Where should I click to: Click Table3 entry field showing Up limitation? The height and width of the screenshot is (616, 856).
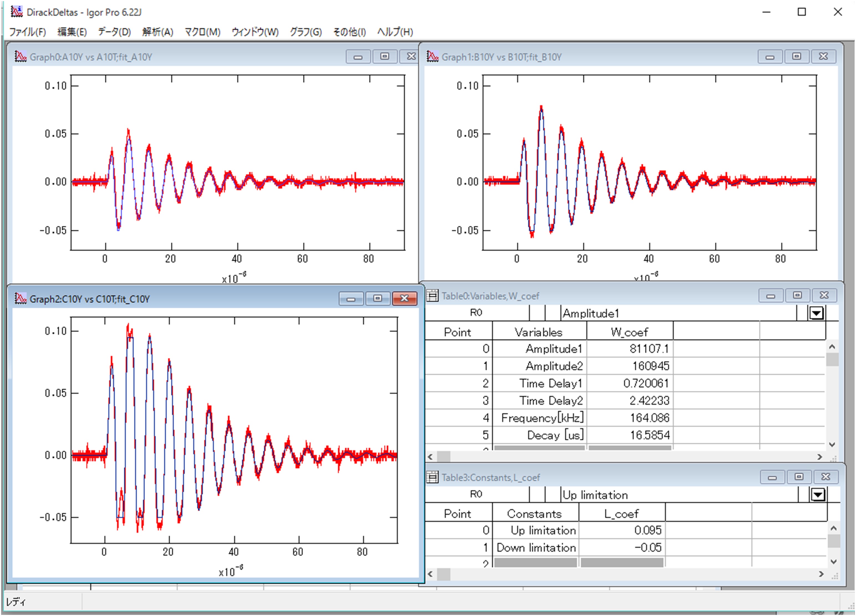[x=679, y=494]
